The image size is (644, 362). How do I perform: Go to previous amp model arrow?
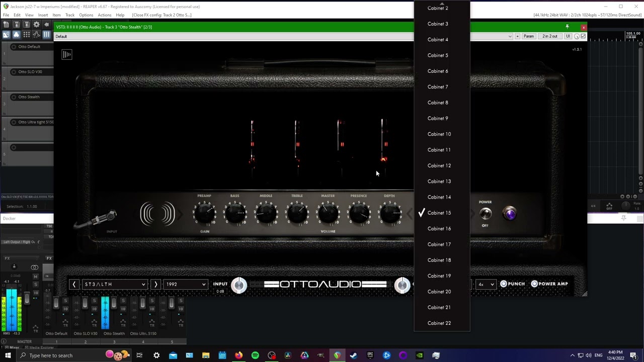[x=74, y=284]
